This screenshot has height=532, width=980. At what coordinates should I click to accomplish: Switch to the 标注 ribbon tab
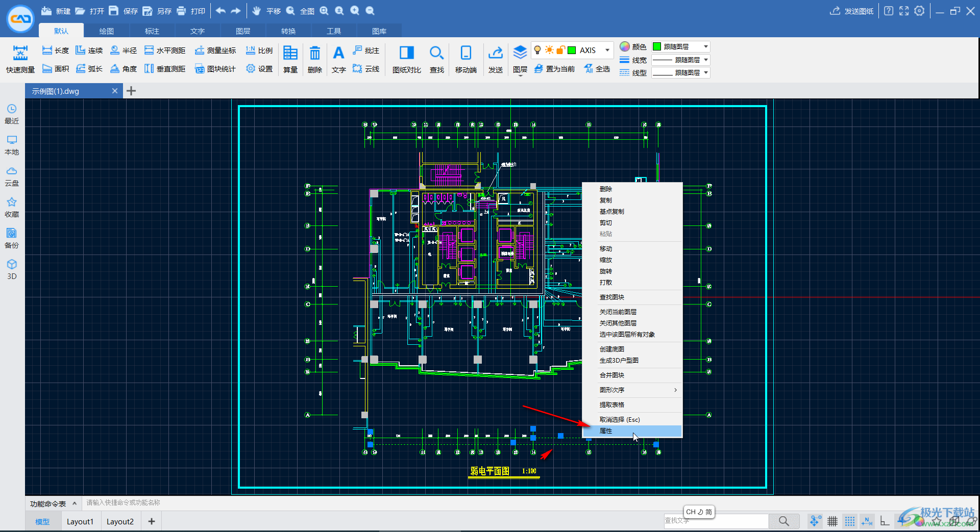pos(152,31)
